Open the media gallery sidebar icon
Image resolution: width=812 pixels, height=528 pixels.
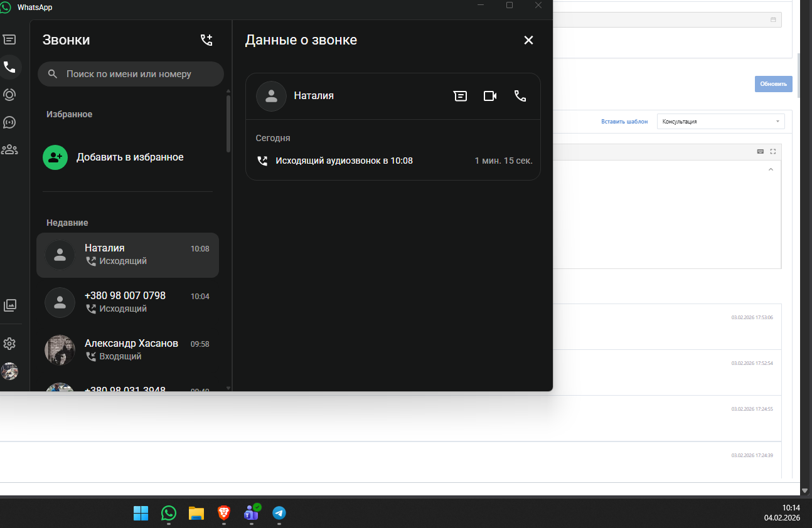[9, 305]
